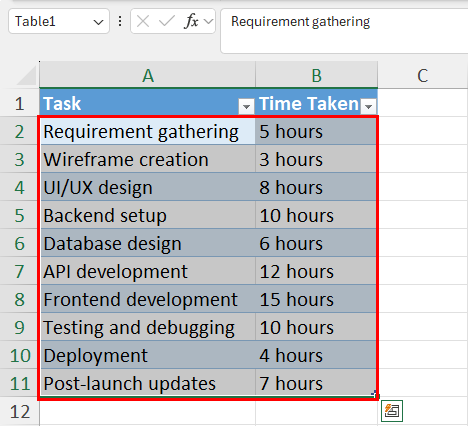Select row 11 header

coord(19,383)
